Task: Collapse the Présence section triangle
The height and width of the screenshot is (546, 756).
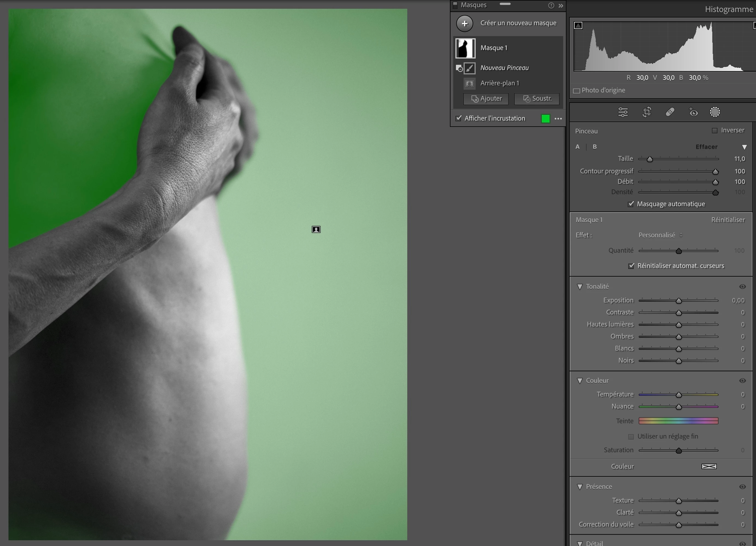Action: (580, 487)
